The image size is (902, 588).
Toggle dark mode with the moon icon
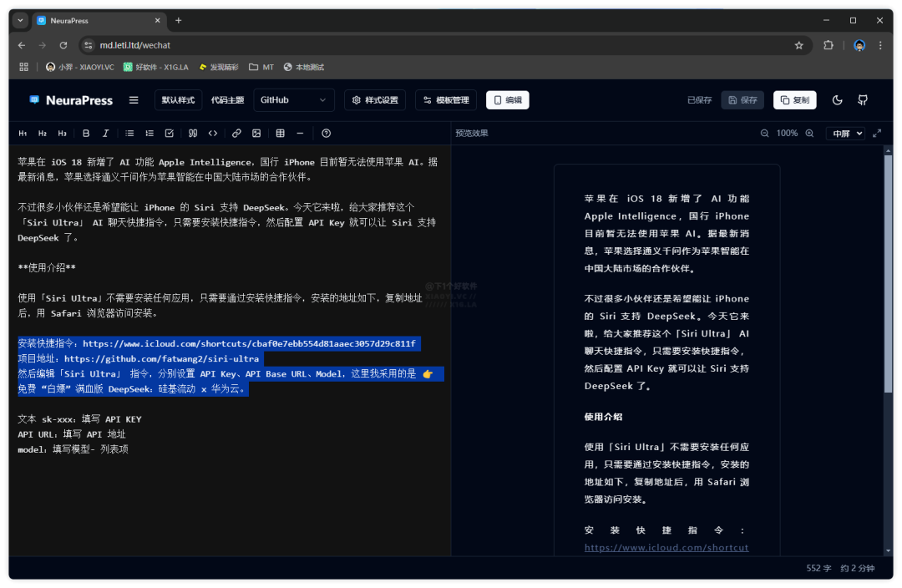pos(837,100)
